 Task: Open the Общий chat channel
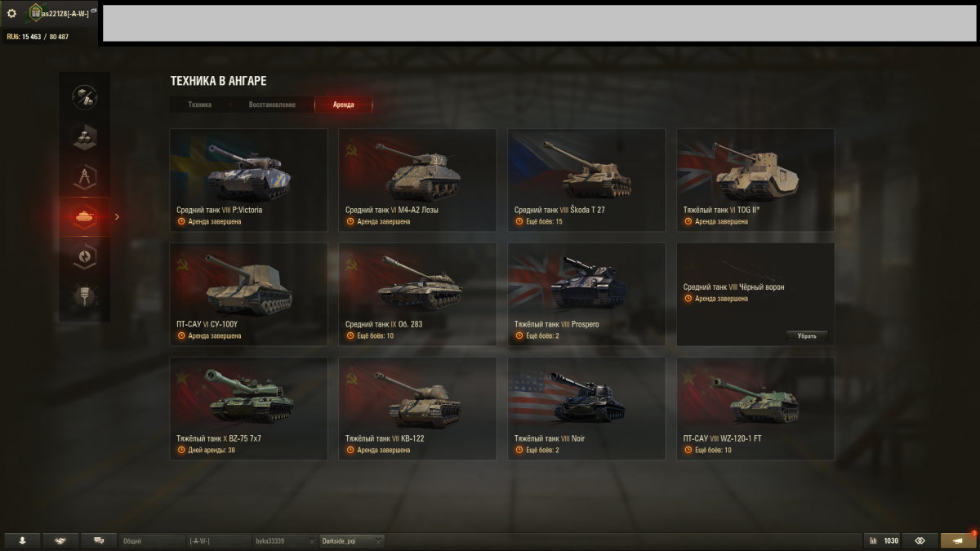[153, 540]
